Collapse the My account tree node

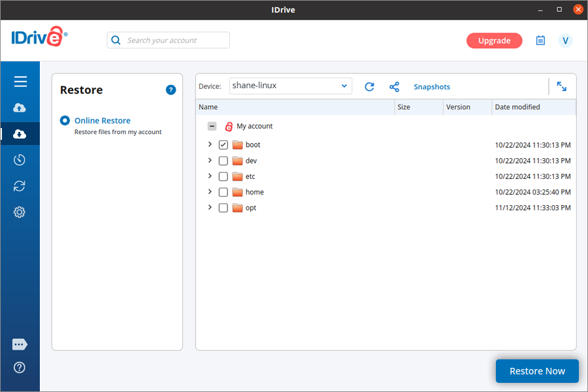212,127
